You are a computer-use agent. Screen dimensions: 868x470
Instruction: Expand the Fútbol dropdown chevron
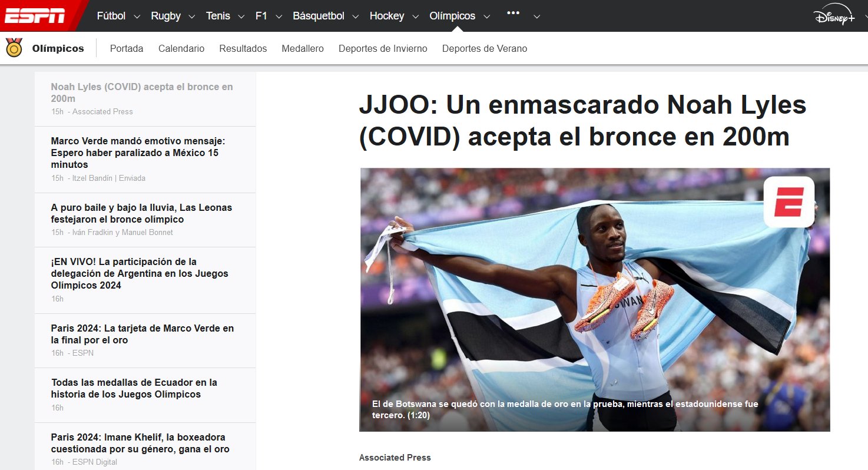point(137,16)
